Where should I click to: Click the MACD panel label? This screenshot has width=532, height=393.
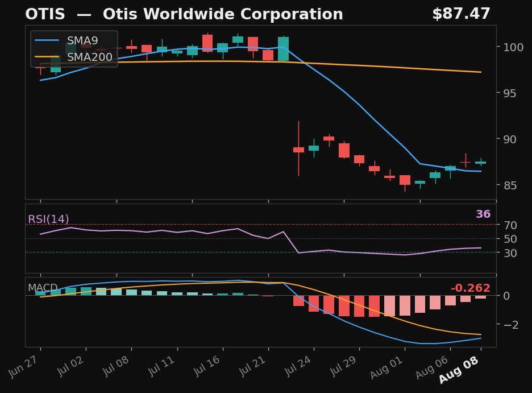[43, 288]
